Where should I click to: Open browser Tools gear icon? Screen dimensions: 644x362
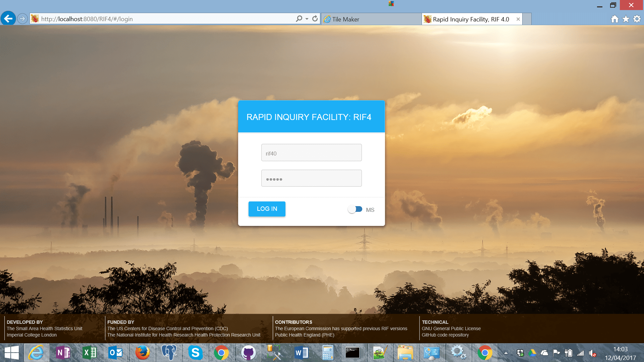pyautogui.click(x=637, y=19)
